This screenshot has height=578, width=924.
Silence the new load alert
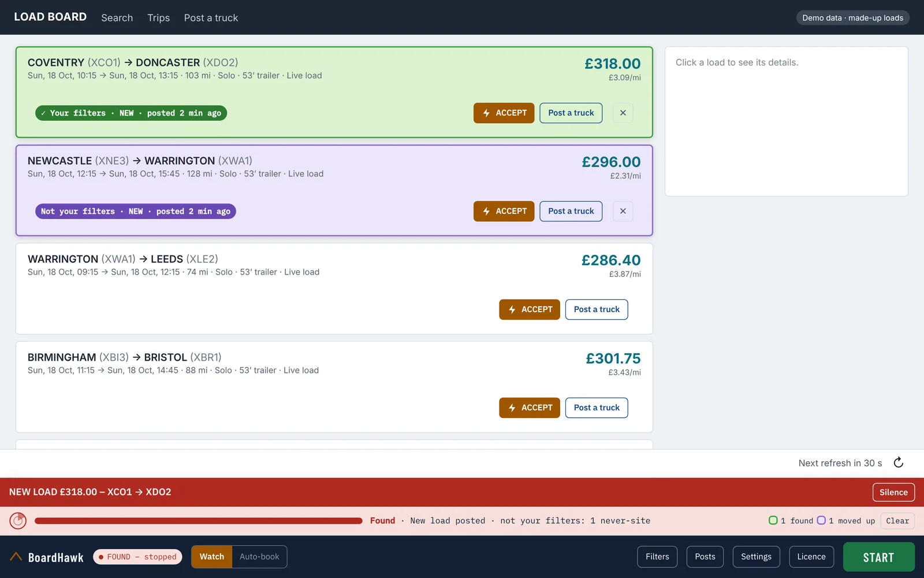point(893,492)
